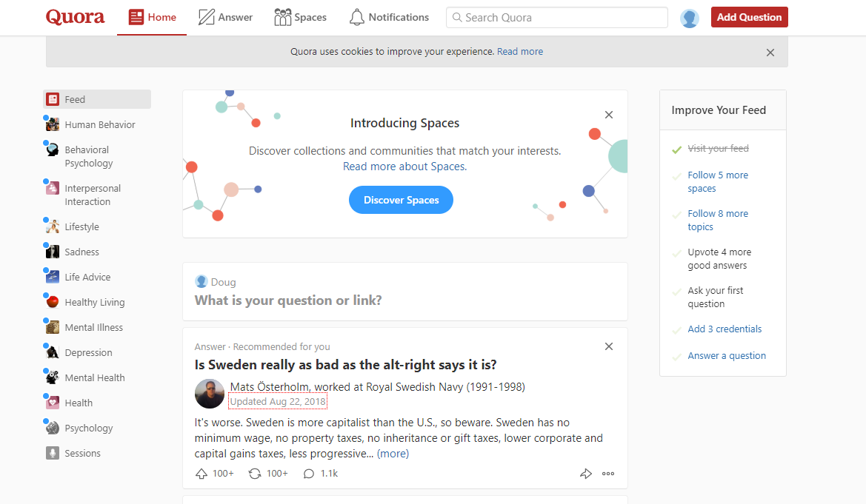Click Follow 5 more spaces

tap(718, 181)
